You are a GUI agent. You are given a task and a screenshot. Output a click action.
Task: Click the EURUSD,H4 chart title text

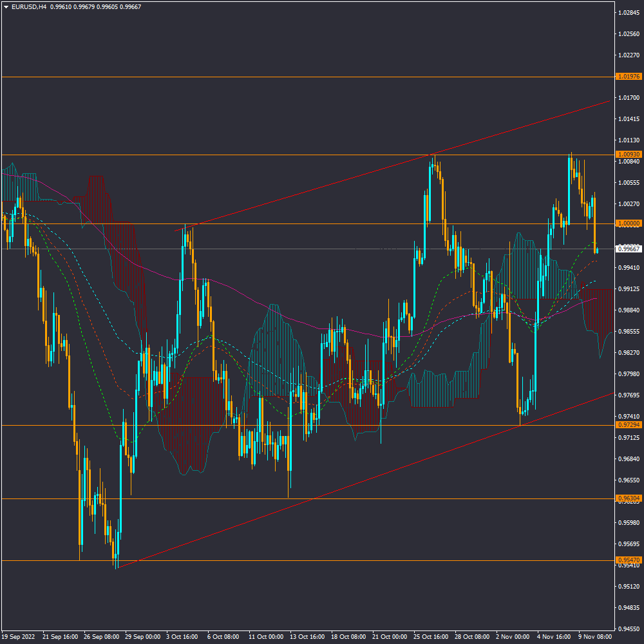pos(29,6)
